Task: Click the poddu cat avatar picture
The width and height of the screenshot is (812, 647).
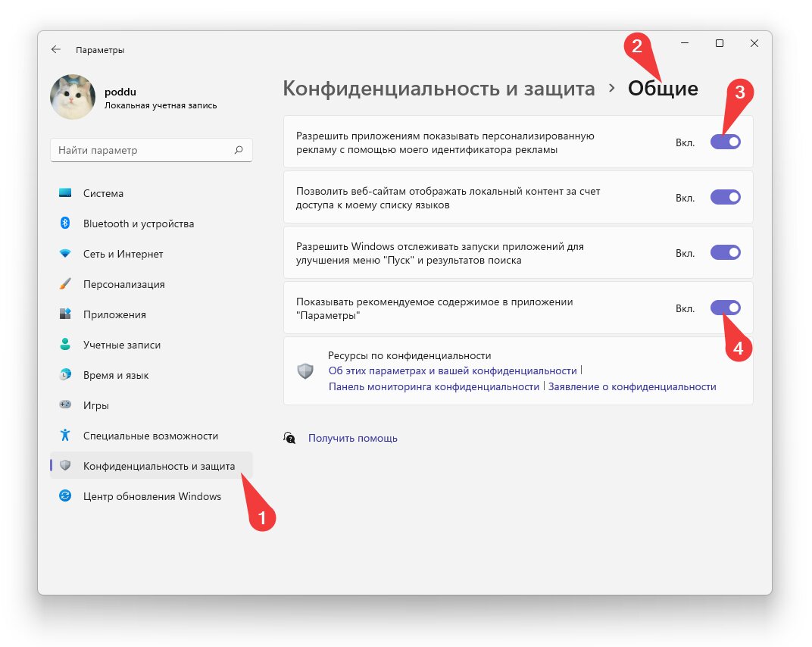Action: tap(73, 97)
